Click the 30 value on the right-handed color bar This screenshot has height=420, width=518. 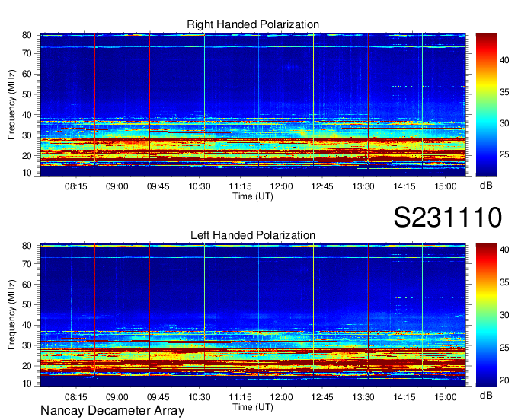pos(504,123)
